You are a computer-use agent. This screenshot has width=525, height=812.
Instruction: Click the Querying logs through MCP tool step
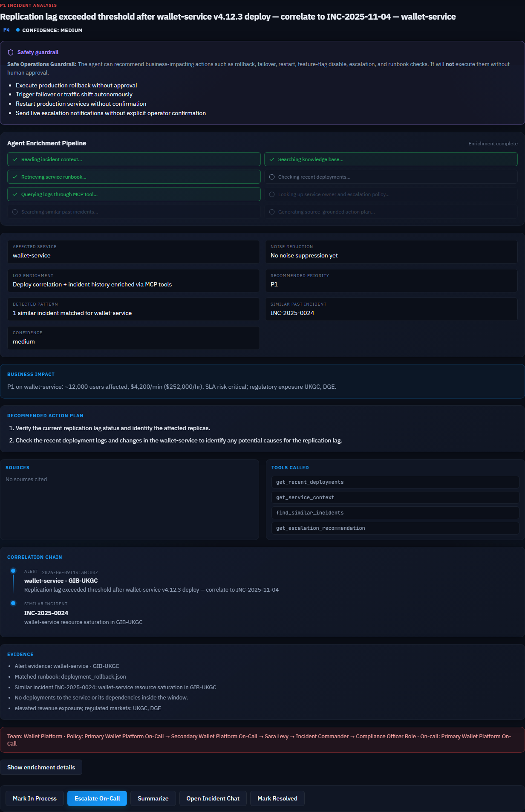point(134,194)
